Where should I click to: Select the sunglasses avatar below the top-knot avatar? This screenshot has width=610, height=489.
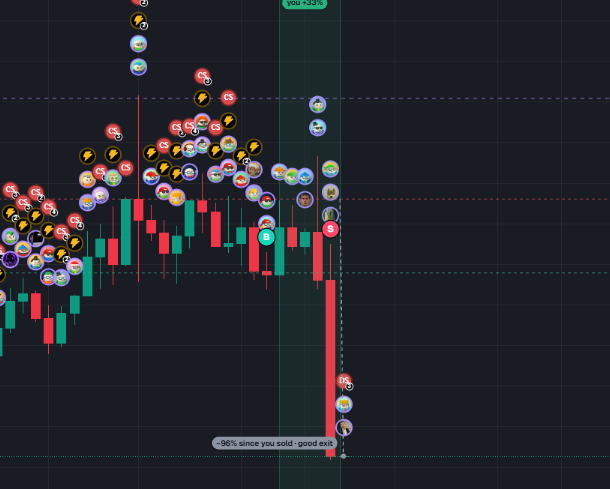tap(317, 128)
